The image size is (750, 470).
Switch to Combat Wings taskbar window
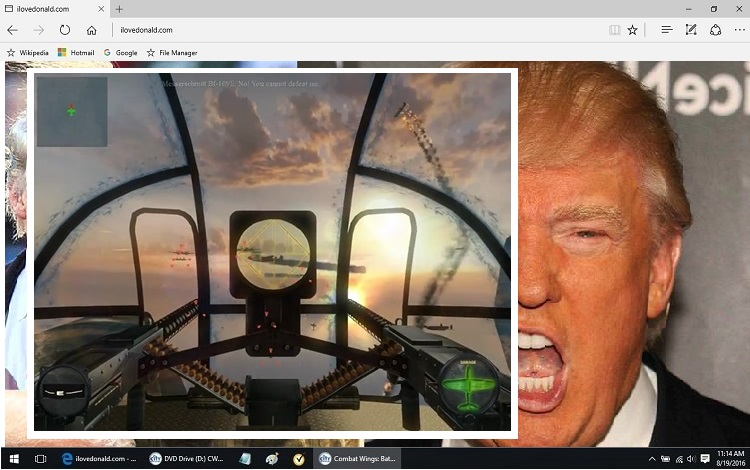tap(357, 459)
